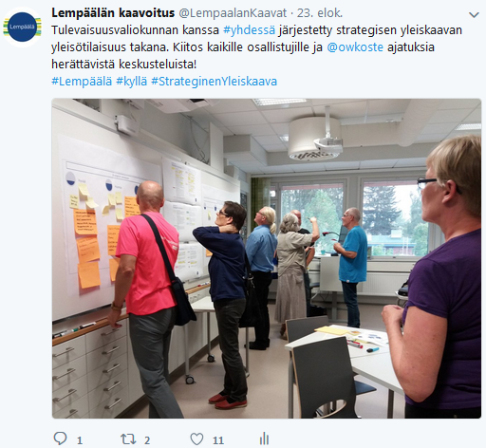
Task: Like the tweet with the heart icon
Action: pos(196,439)
